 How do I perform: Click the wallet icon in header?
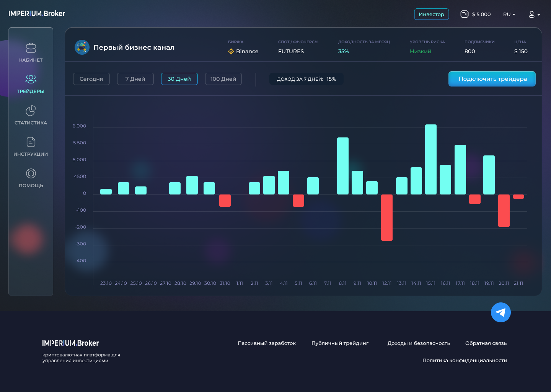click(x=465, y=14)
